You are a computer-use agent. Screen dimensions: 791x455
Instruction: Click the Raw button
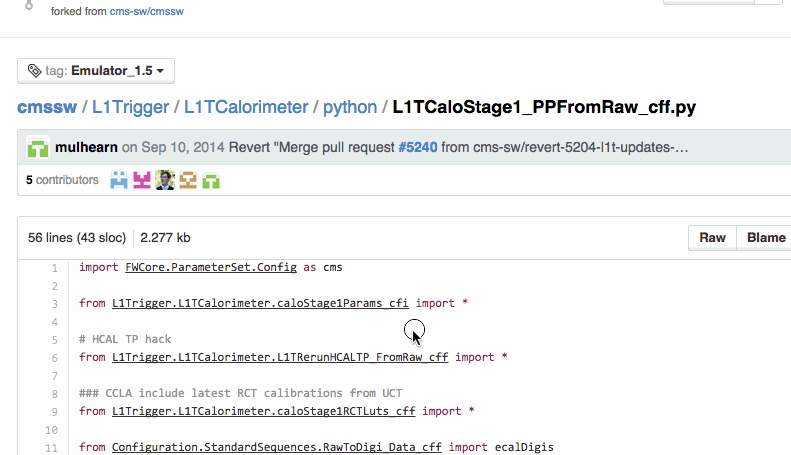click(712, 238)
